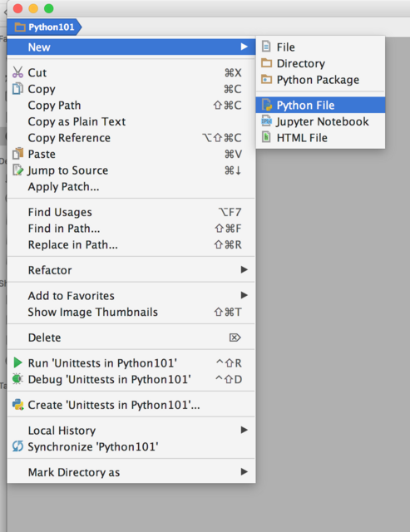Expand the Add to Favorites arrow
410x532 pixels.
coord(244,295)
